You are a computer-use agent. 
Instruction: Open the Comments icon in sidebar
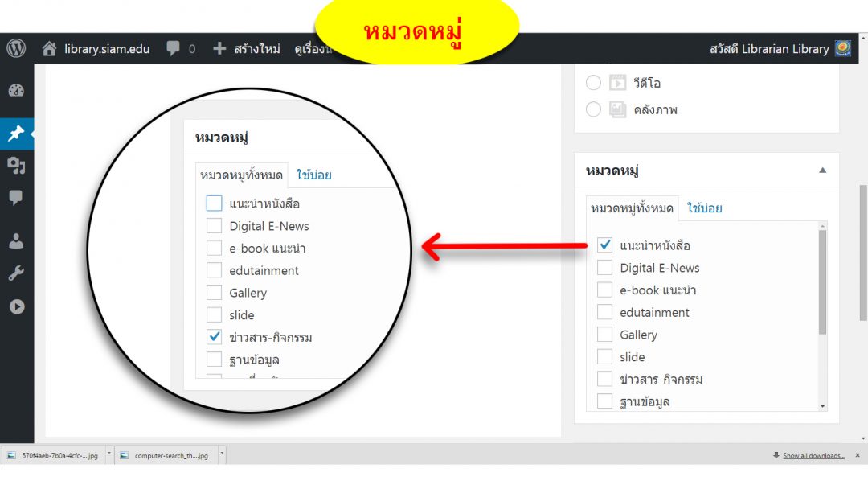pos(16,198)
